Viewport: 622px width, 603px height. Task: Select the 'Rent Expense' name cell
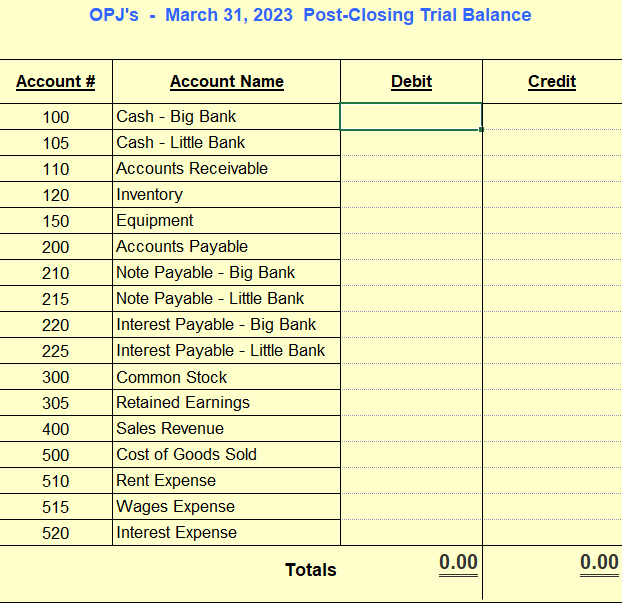[226, 481]
